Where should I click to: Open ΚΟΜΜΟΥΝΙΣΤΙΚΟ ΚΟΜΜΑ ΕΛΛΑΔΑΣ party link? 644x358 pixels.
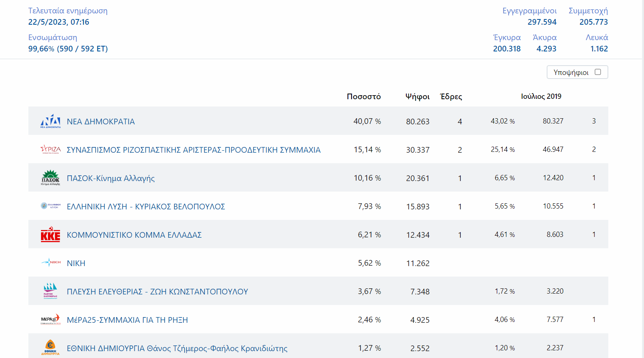[x=134, y=235]
